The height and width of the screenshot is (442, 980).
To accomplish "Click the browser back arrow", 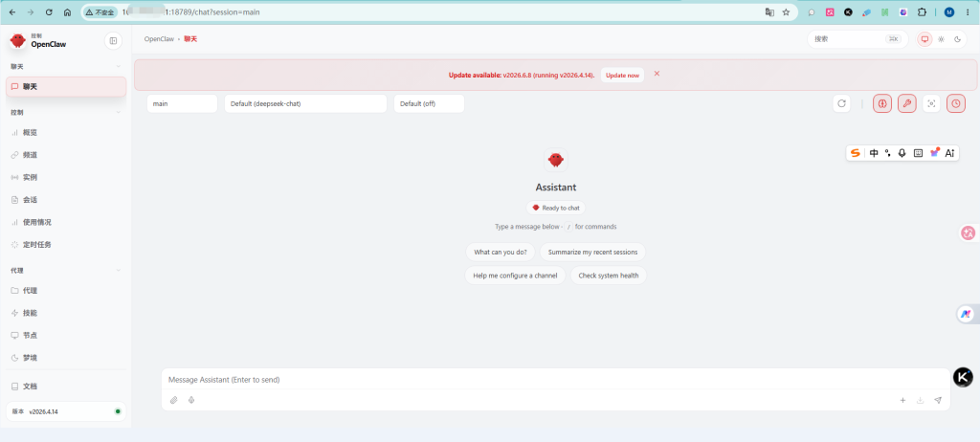I will (12, 11).
